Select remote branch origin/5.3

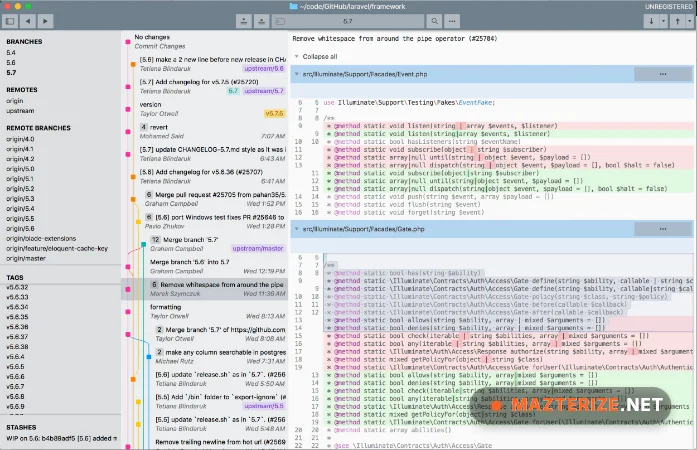pos(20,199)
